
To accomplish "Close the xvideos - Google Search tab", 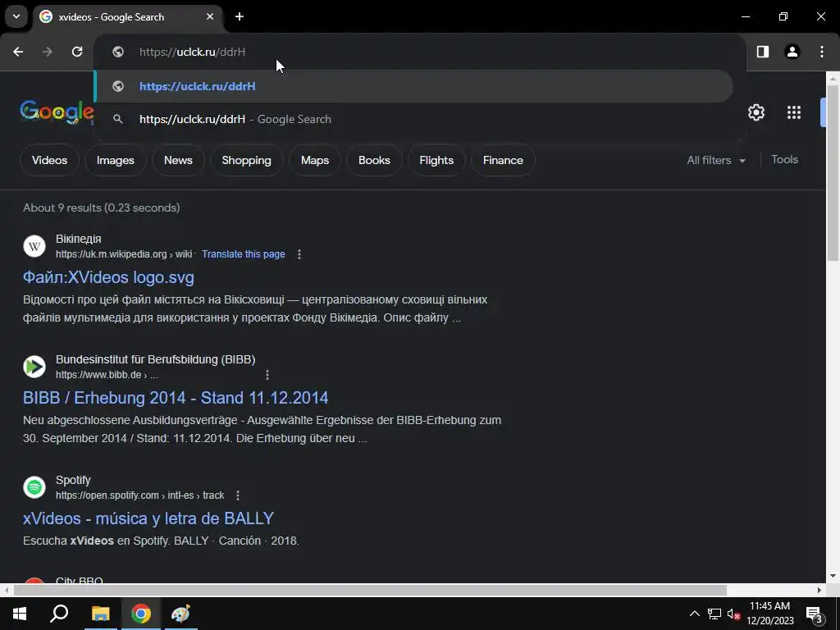I will click(210, 16).
